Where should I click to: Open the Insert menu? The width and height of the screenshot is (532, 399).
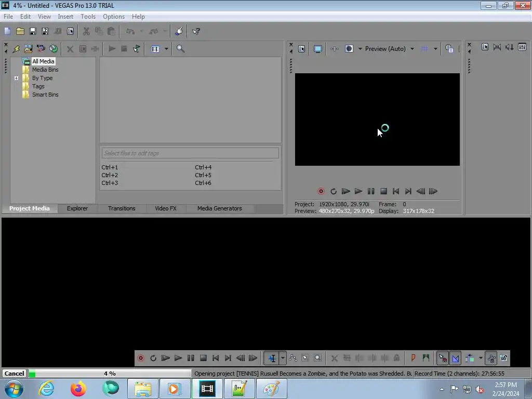[x=65, y=17]
